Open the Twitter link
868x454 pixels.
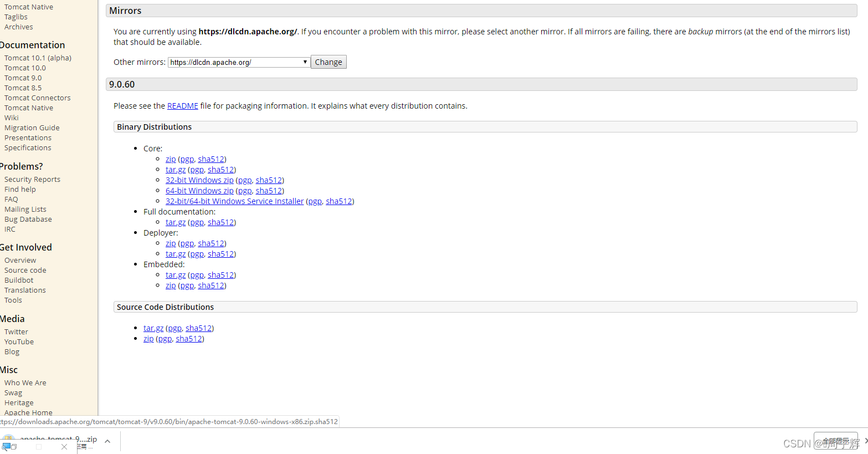(16, 332)
